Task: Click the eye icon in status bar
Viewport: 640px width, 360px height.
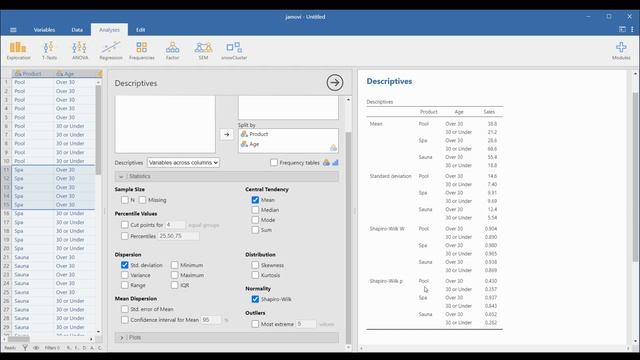Action: click(x=36, y=348)
